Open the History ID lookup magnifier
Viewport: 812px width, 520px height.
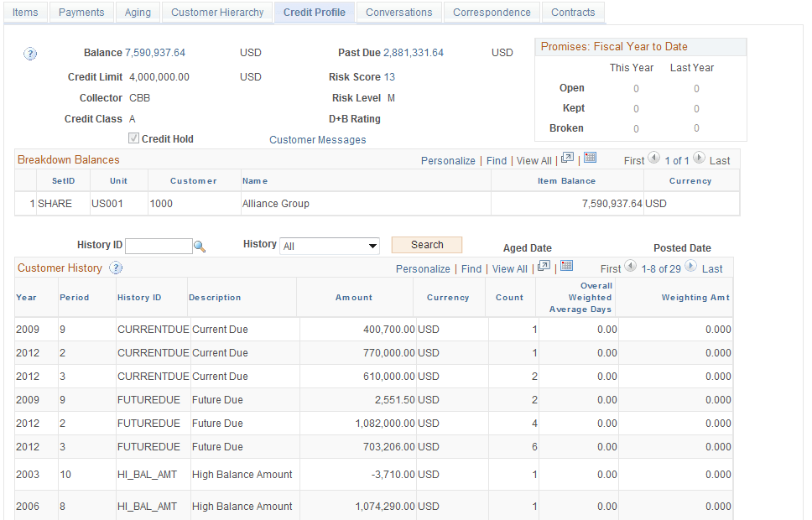click(x=199, y=246)
